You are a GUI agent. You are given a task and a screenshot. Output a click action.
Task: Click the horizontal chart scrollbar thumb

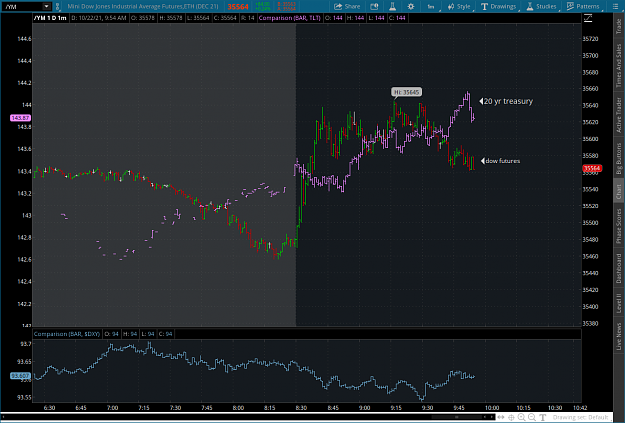[x=456, y=417]
